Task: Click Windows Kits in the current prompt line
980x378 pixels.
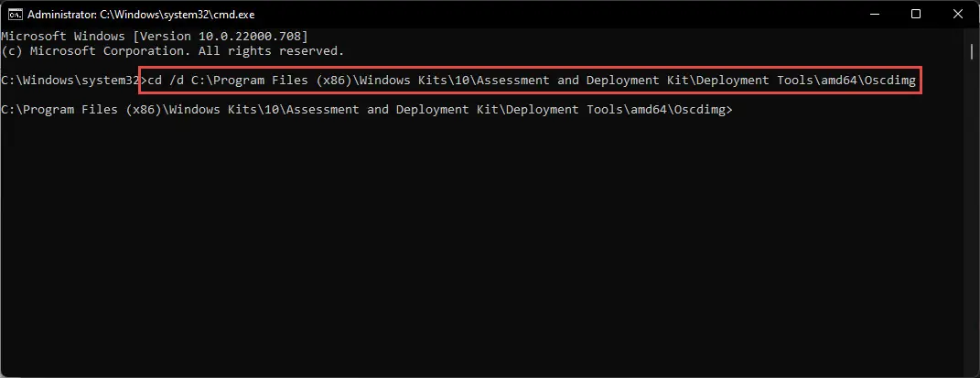Action: click(x=206, y=109)
